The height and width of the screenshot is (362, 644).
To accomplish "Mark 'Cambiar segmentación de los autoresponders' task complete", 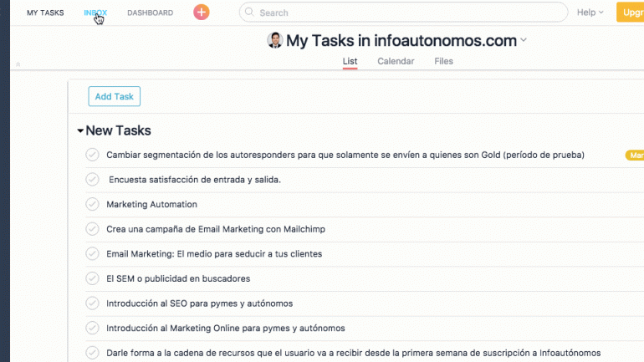I will [92, 155].
